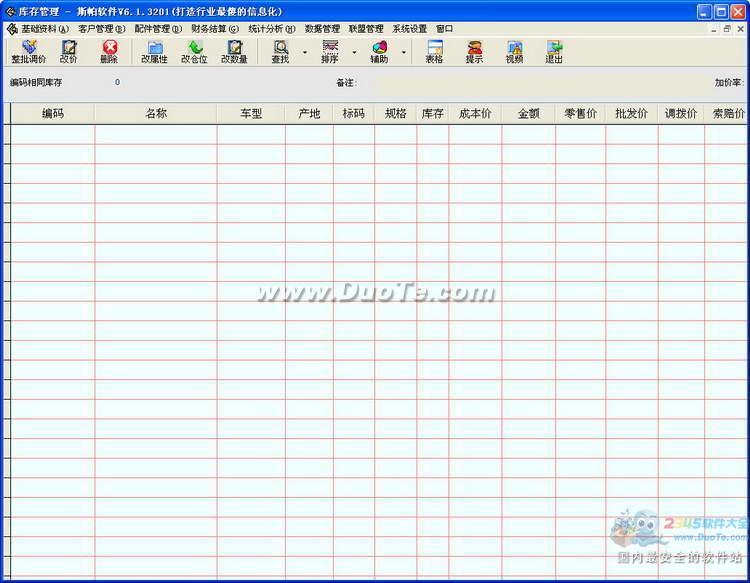This screenshot has width=750, height=583.
Task: Click the 编码 column header
Action: (53, 114)
